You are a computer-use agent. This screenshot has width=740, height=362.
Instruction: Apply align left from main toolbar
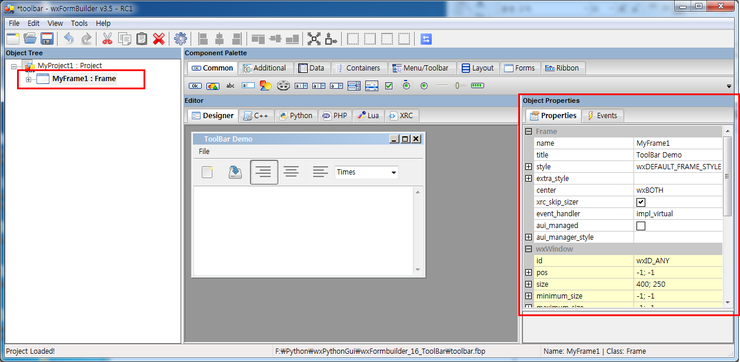click(202, 39)
